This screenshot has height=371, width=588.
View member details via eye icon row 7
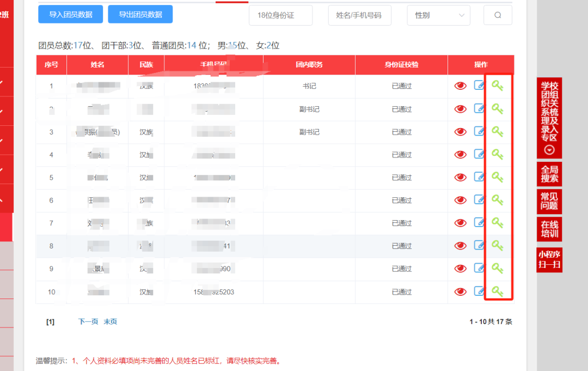(461, 223)
